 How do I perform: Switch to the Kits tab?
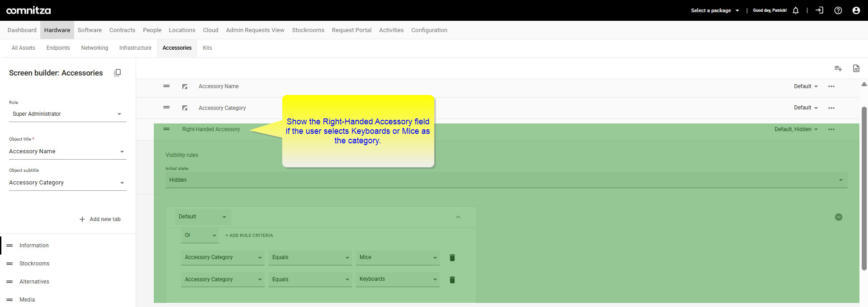(x=207, y=48)
